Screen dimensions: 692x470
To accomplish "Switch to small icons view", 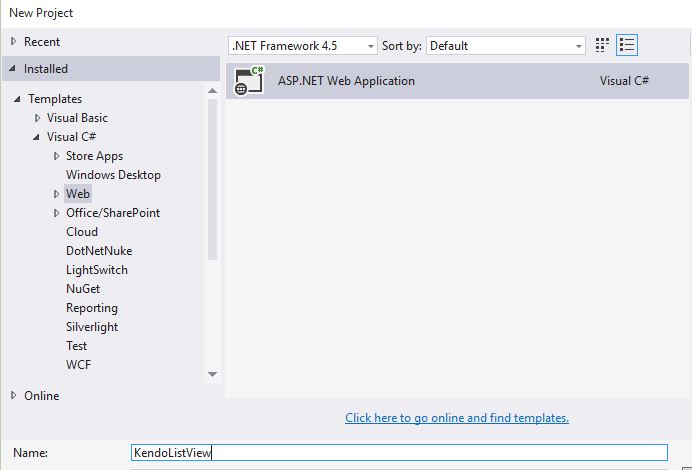I will (602, 45).
